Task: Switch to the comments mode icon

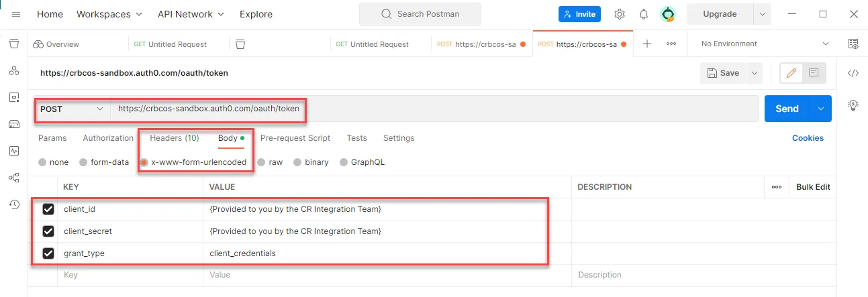Action: point(814,73)
